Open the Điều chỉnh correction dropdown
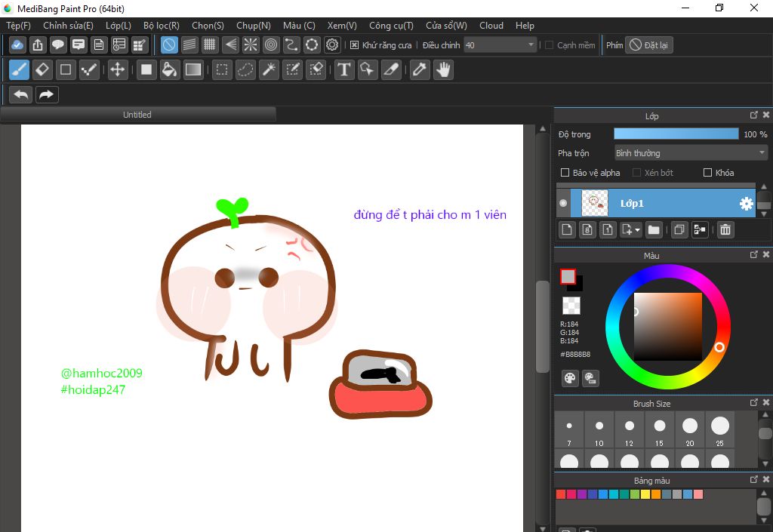The image size is (773, 532). (500, 45)
